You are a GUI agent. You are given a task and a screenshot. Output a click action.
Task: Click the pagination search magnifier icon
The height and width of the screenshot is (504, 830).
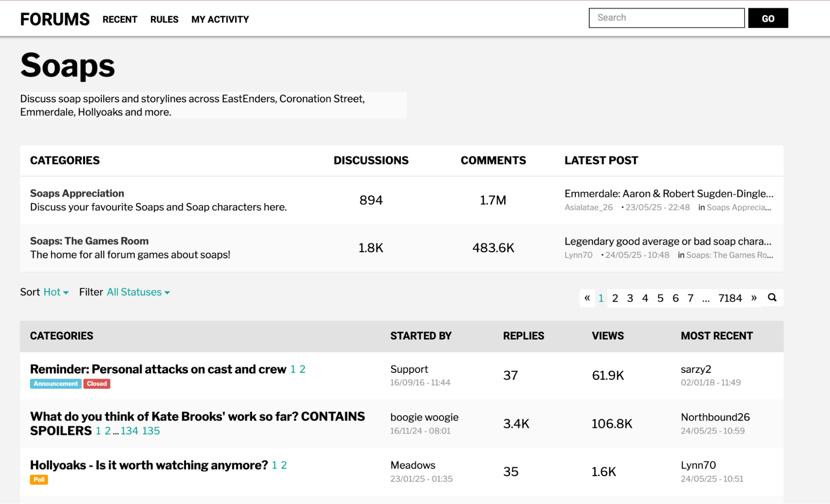pos(772,297)
